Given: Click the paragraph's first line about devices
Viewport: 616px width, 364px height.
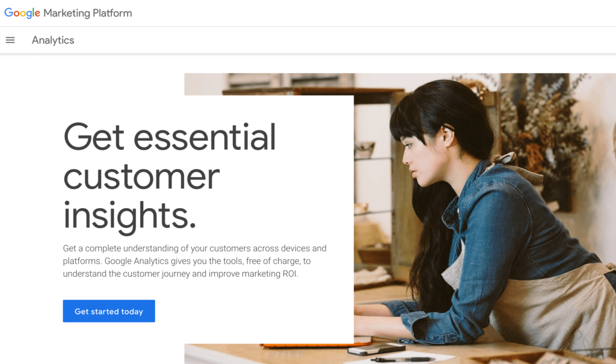Looking at the screenshot, I should click(194, 248).
